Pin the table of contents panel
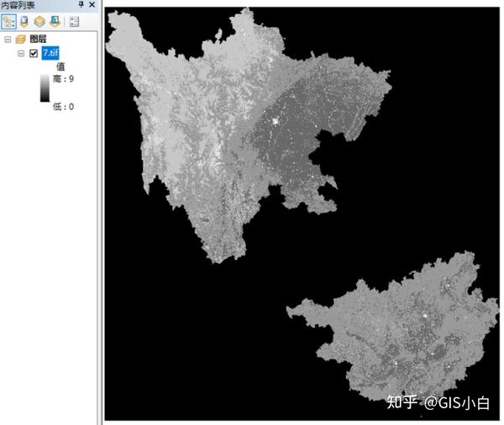 click(x=81, y=4)
